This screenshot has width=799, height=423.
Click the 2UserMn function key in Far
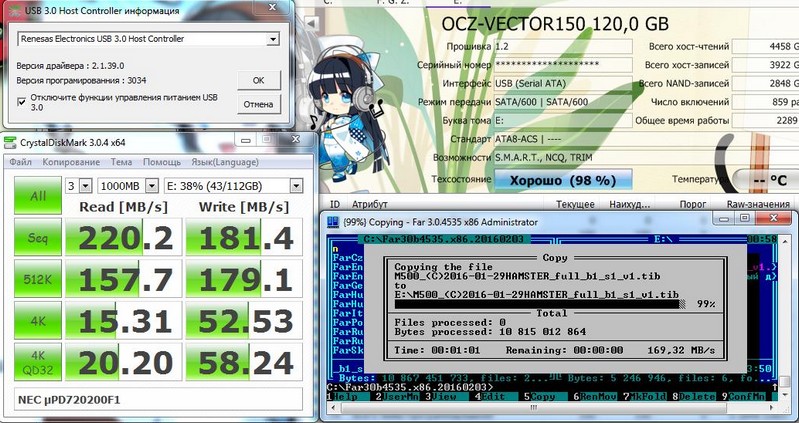[x=395, y=396]
